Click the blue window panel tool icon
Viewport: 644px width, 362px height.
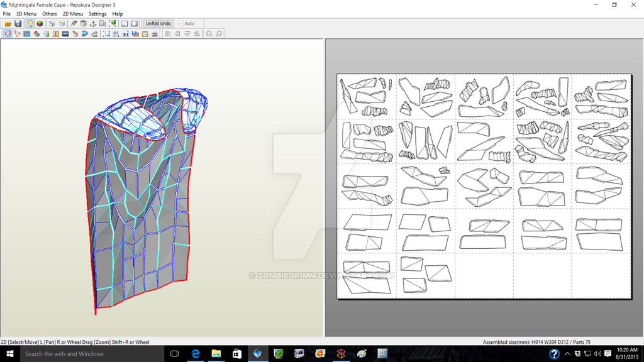coord(26,34)
